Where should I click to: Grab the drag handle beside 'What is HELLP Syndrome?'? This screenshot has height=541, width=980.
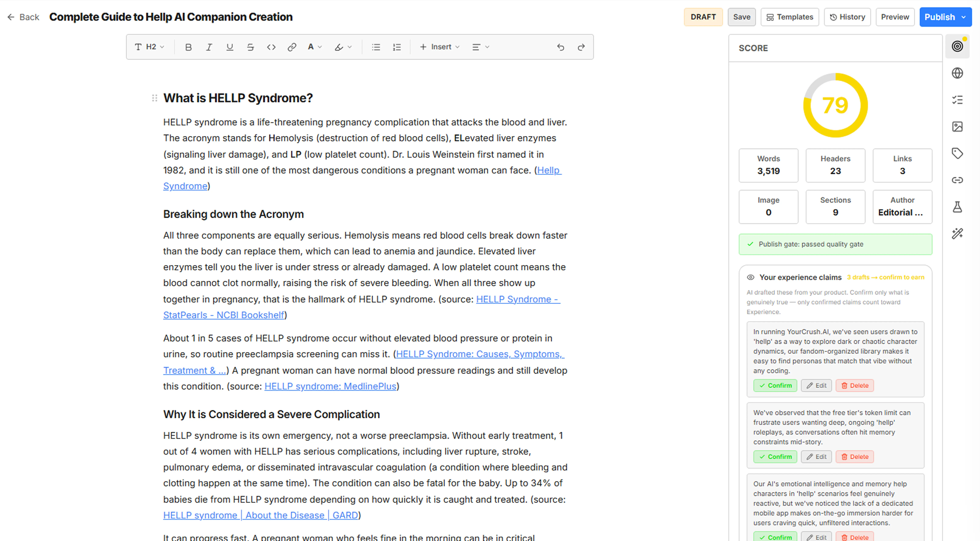154,98
